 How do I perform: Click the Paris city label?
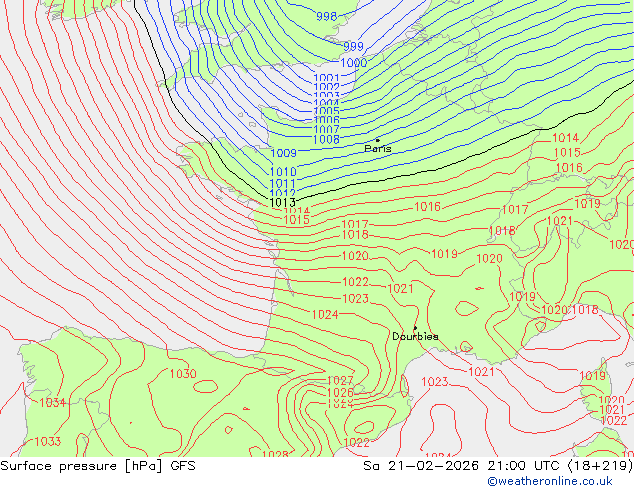378,148
